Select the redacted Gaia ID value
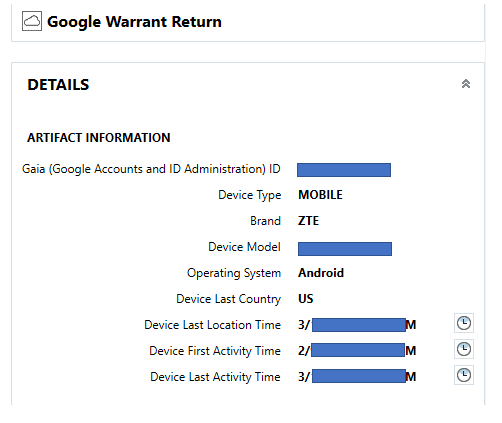This screenshot has width=502, height=423. point(344,170)
